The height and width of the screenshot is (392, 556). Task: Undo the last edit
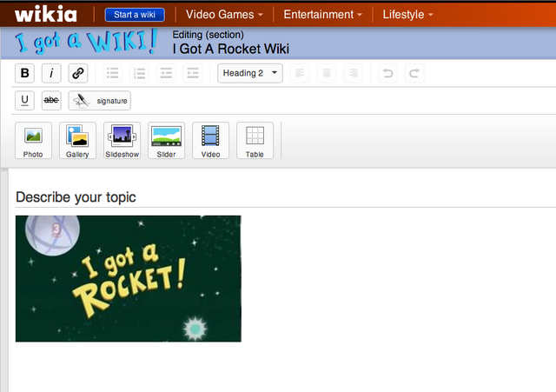coord(387,73)
